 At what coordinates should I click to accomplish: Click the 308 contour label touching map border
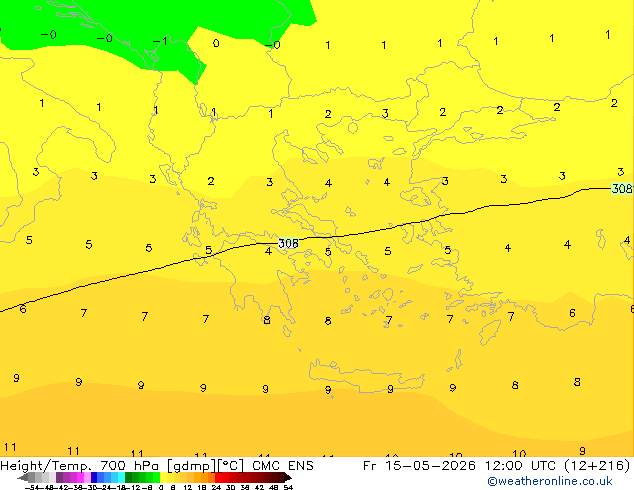coord(622,188)
